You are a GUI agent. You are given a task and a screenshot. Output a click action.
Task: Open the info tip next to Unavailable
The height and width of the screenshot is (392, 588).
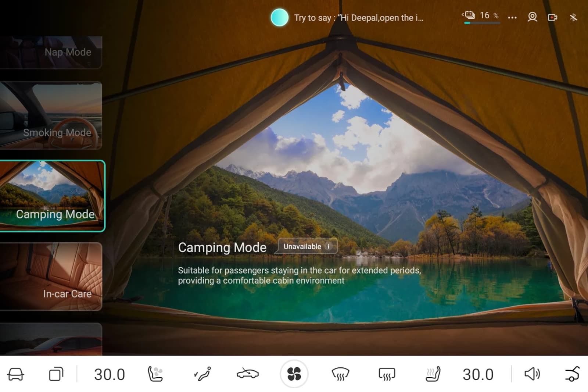328,247
